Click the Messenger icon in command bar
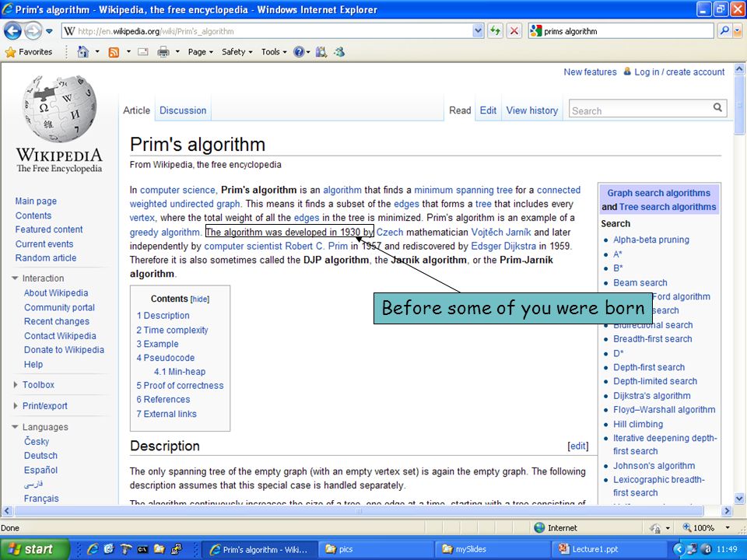The image size is (747, 560). coord(339,51)
